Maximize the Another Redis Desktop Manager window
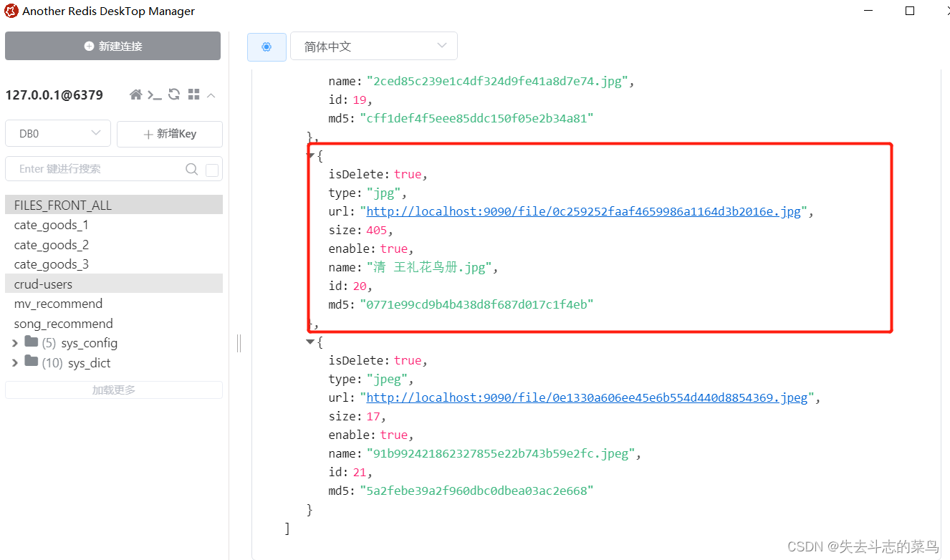Image resolution: width=950 pixels, height=560 pixels. tap(910, 11)
